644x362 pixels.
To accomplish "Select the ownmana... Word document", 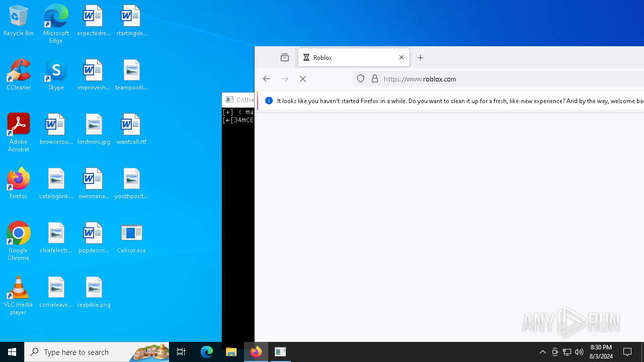I will (94, 184).
